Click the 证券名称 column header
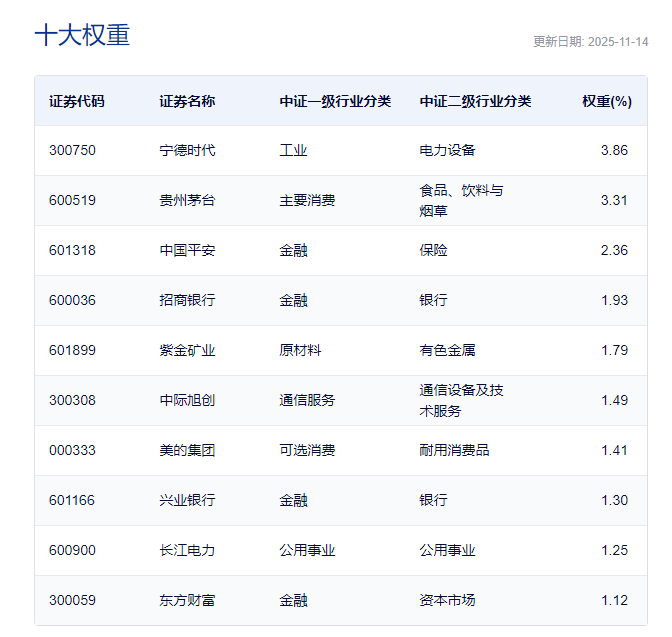 point(187,101)
